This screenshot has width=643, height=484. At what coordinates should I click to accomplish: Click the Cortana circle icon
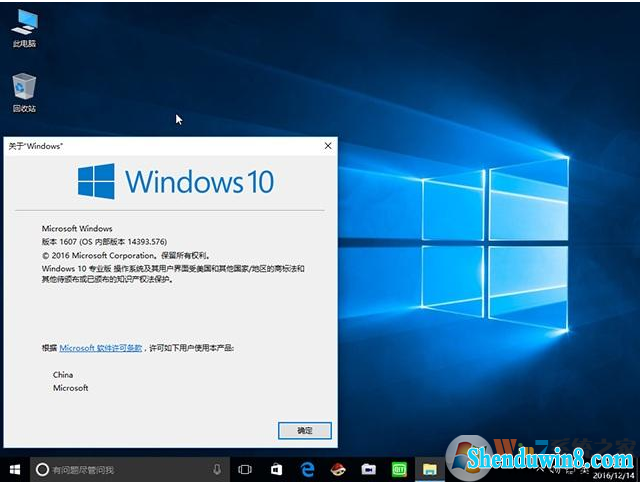42,470
